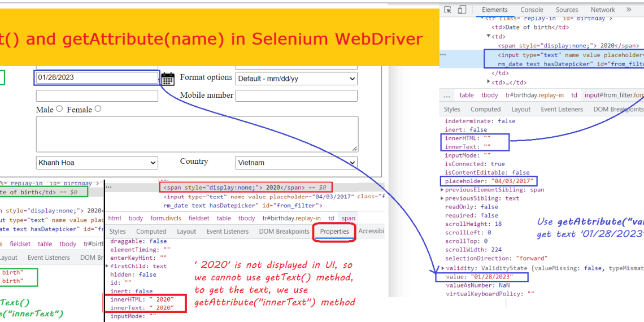
Task: Click form.divcls in the breadcrumb
Action: tap(167, 218)
